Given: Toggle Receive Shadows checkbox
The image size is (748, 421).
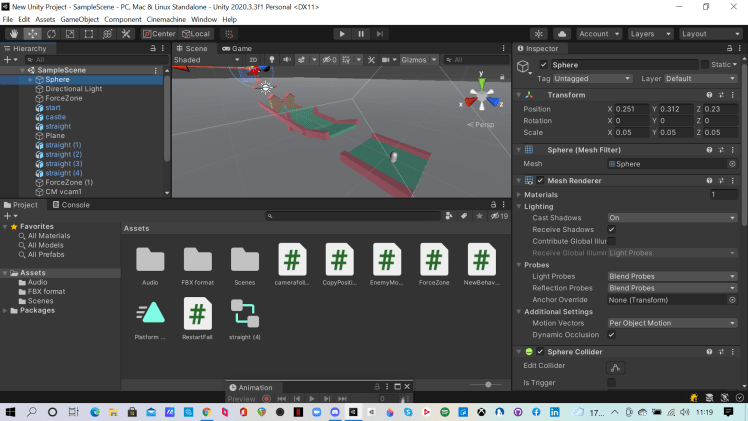Looking at the screenshot, I should tap(612, 229).
